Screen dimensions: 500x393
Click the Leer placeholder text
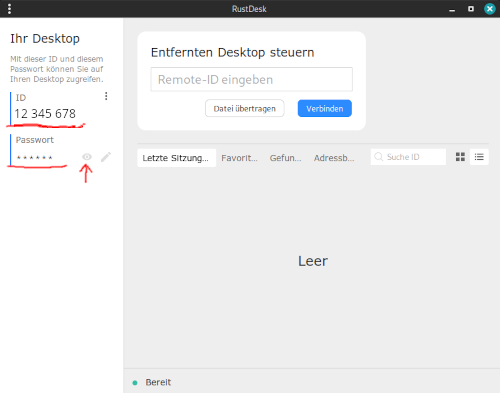click(313, 261)
